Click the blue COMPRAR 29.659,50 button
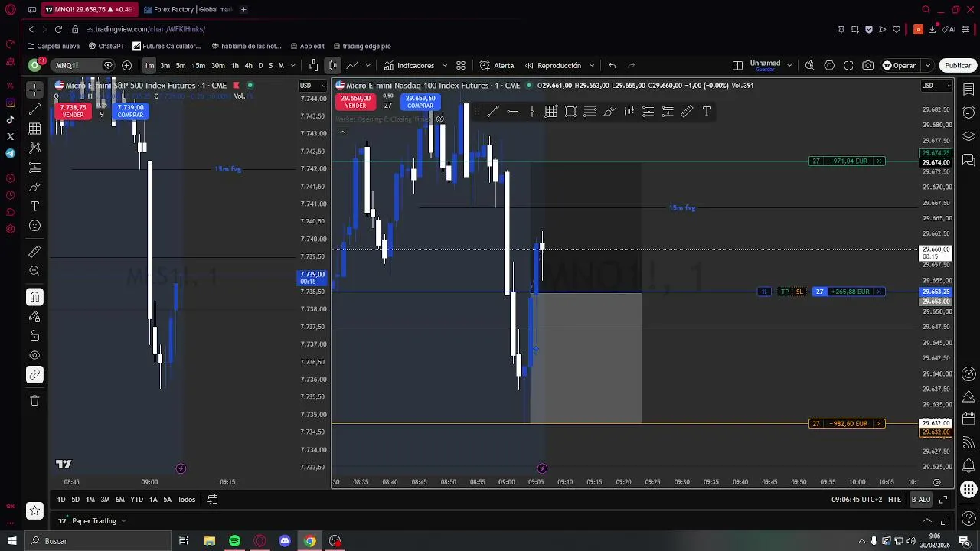The image size is (980, 551). [x=420, y=102]
